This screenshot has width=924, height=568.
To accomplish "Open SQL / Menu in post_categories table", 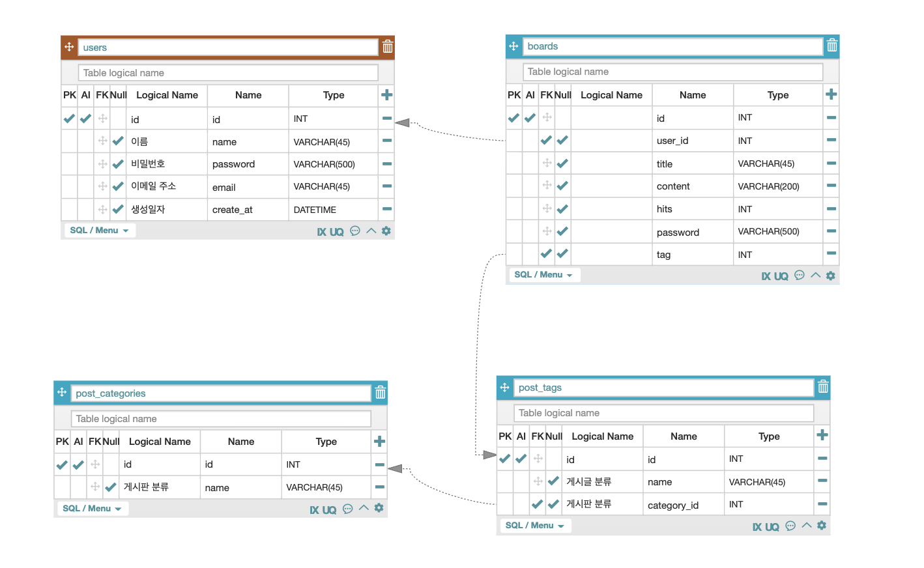I will tap(93, 509).
